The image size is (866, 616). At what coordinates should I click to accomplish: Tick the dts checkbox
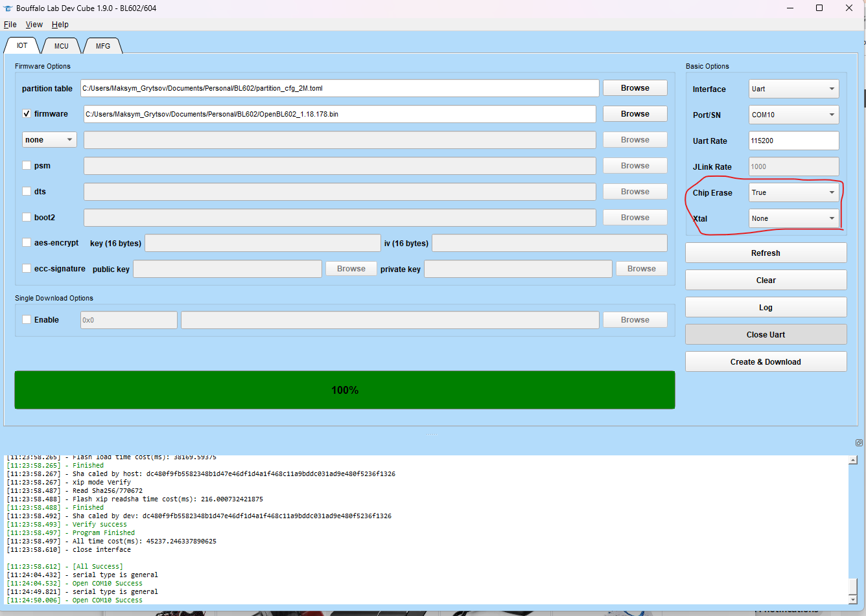(x=27, y=192)
